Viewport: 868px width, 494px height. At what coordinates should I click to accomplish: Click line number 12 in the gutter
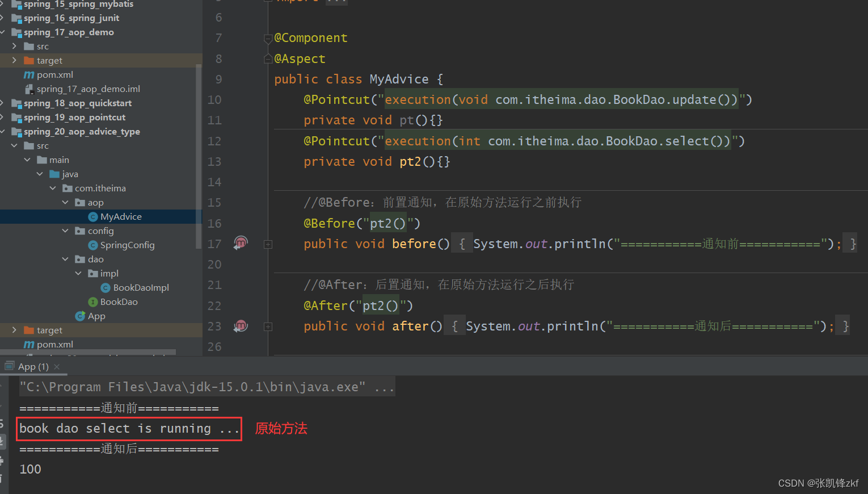(214, 141)
